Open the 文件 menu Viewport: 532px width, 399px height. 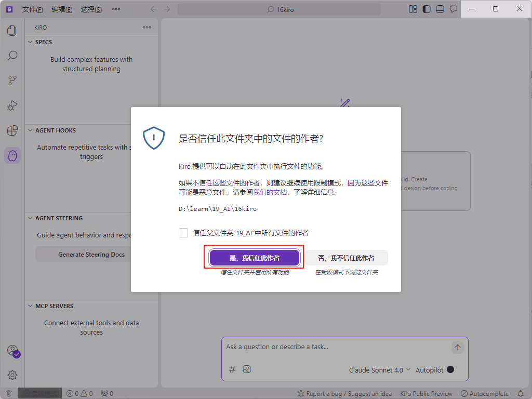tap(33, 9)
